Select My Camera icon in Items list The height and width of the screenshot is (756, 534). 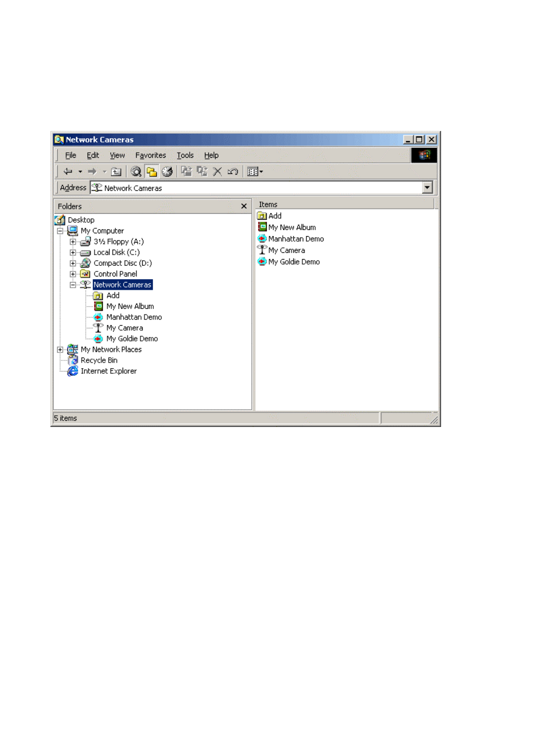click(261, 250)
